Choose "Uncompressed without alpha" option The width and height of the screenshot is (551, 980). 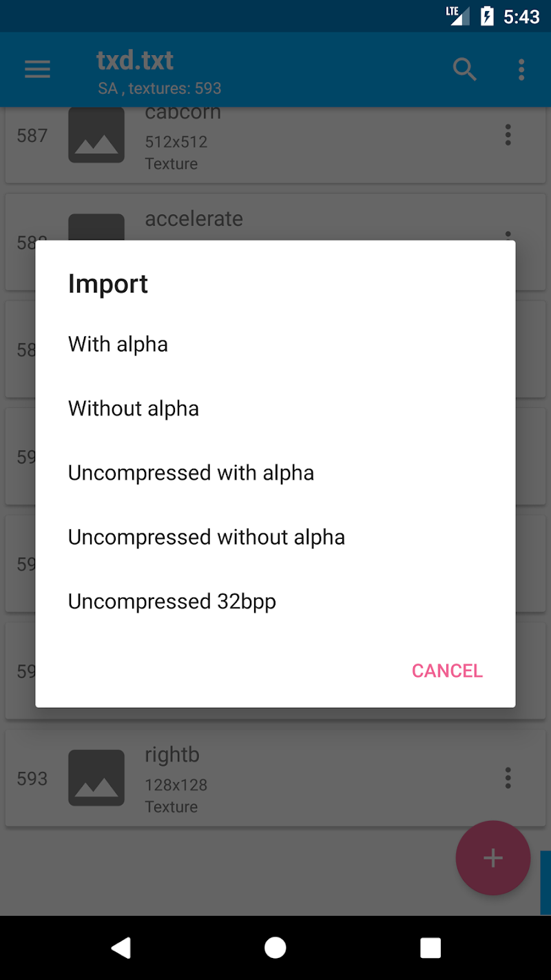tap(207, 538)
